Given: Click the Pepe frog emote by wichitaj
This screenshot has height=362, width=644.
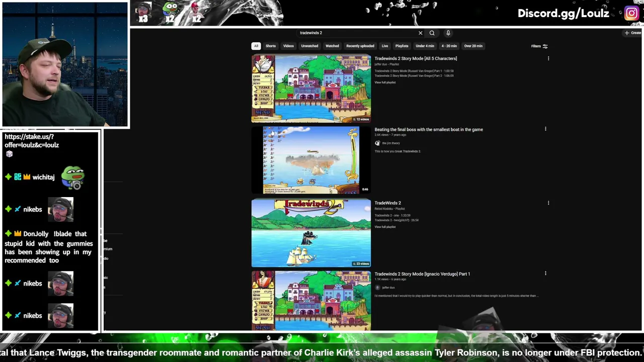Looking at the screenshot, I should point(73,178).
